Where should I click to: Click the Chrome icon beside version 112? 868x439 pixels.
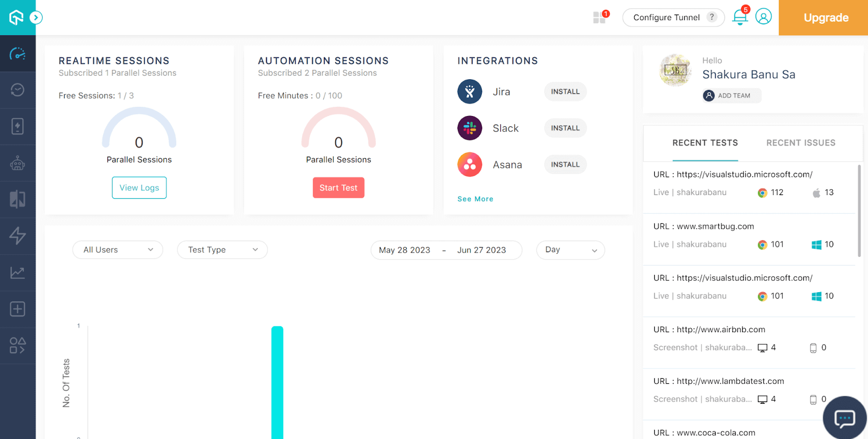[x=762, y=193]
